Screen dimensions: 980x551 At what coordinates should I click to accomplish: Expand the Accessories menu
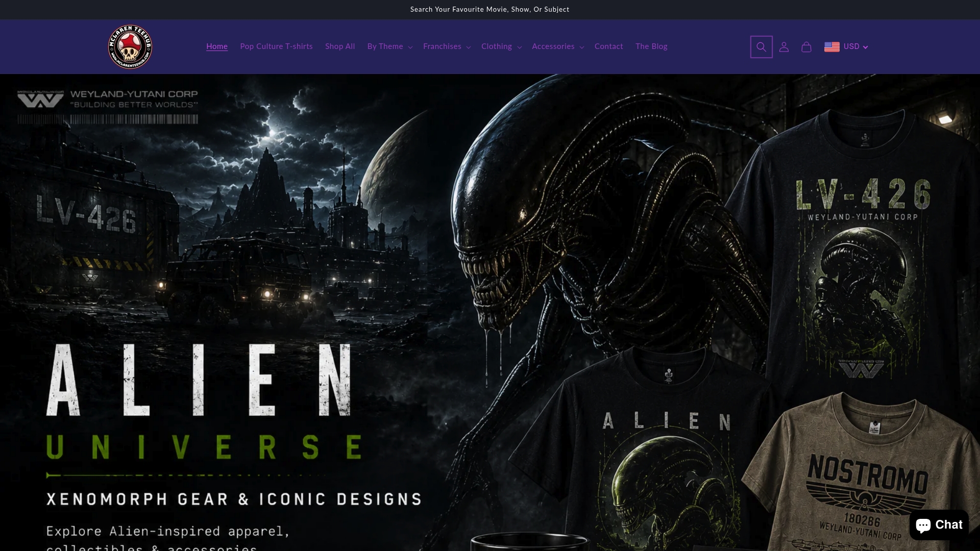point(558,46)
